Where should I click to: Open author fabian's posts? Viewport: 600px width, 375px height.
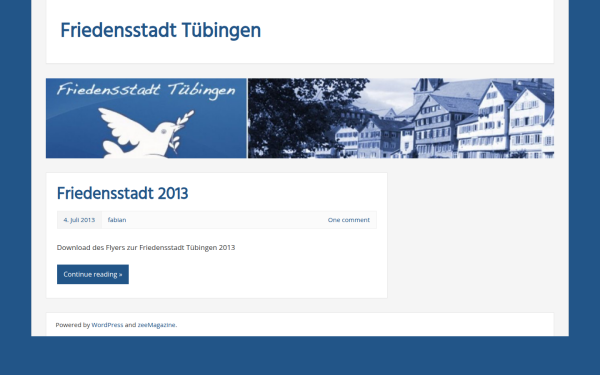117,220
